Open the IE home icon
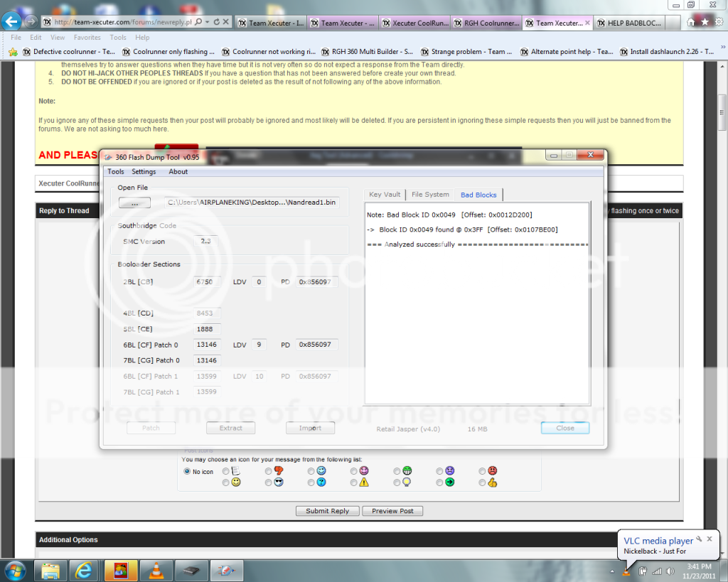Screen dimensions: 728x582 [690, 22]
